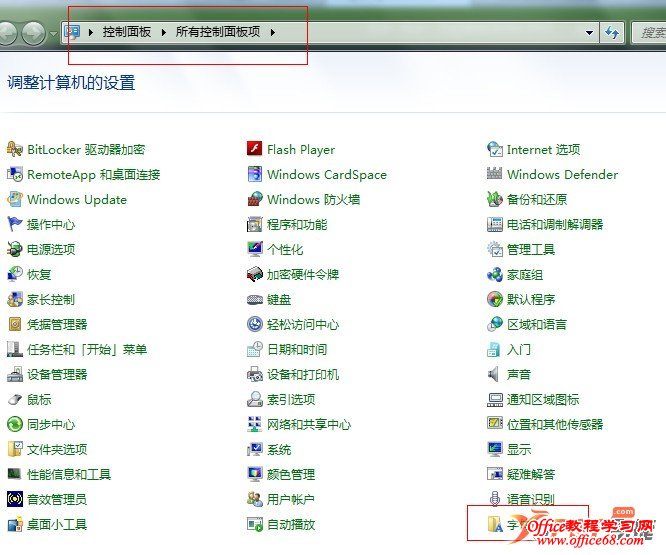Screen dimensions: 666x555
Task: Open the 鼠标 icon
Action: click(x=15, y=399)
